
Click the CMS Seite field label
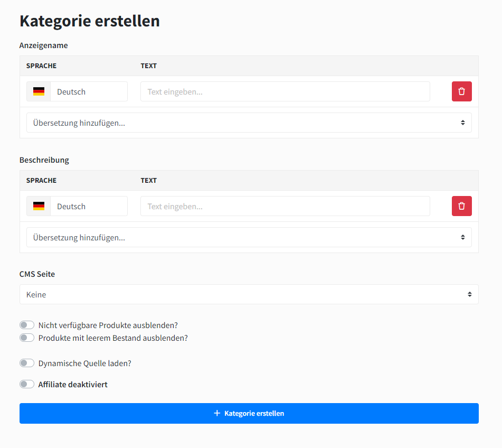point(37,274)
